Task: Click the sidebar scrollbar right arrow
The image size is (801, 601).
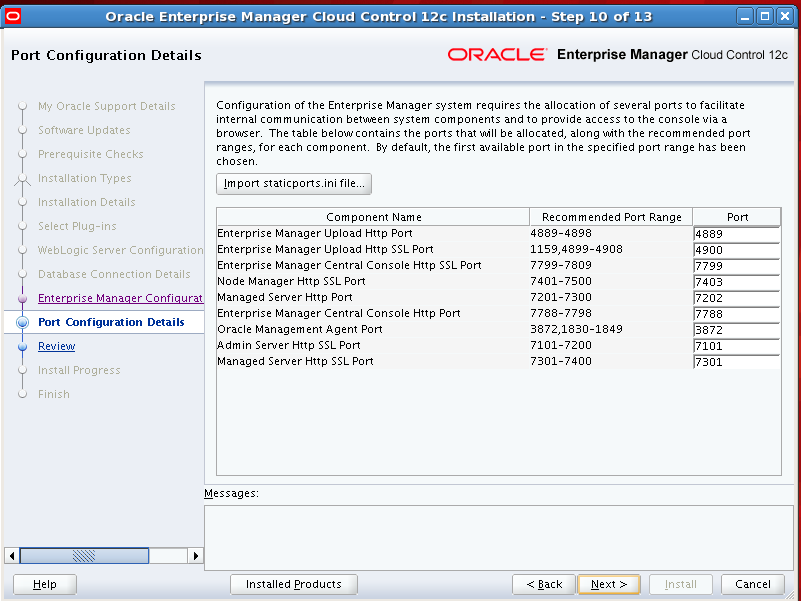Action: (195, 556)
